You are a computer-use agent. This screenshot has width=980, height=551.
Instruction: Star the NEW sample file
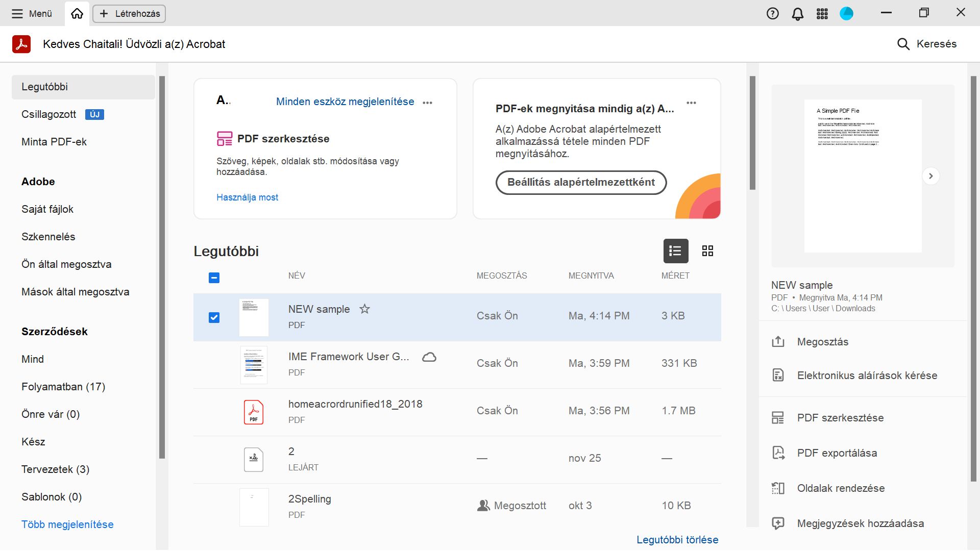[x=364, y=309]
